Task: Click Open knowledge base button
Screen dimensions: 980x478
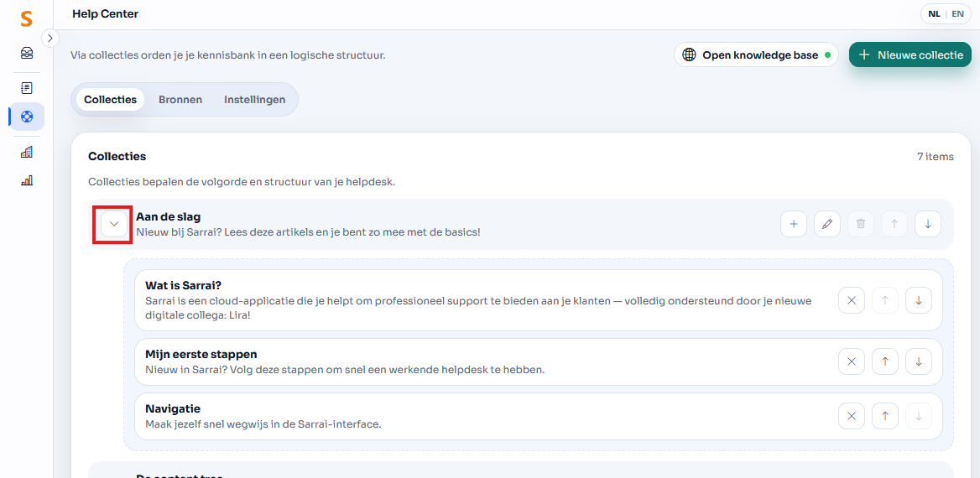Action: [756, 55]
